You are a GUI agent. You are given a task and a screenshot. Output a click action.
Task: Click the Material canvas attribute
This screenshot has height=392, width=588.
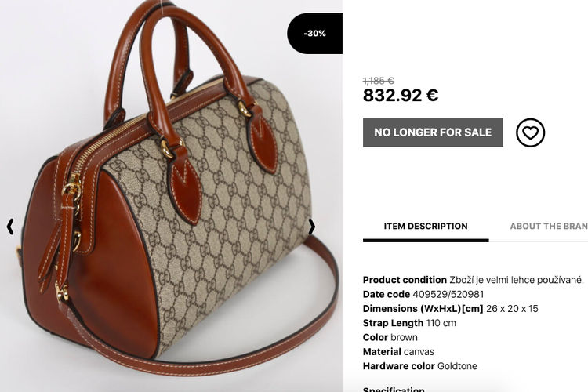coord(398,351)
